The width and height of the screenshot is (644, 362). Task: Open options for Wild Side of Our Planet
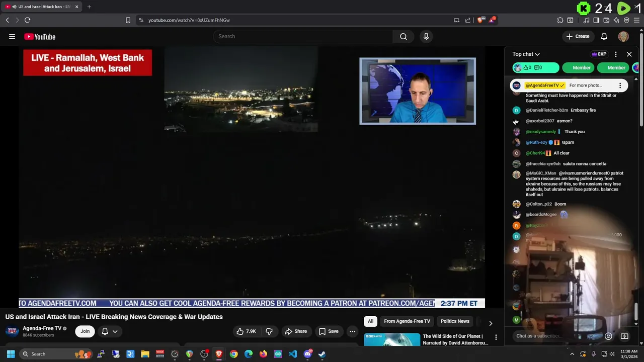coord(496,337)
